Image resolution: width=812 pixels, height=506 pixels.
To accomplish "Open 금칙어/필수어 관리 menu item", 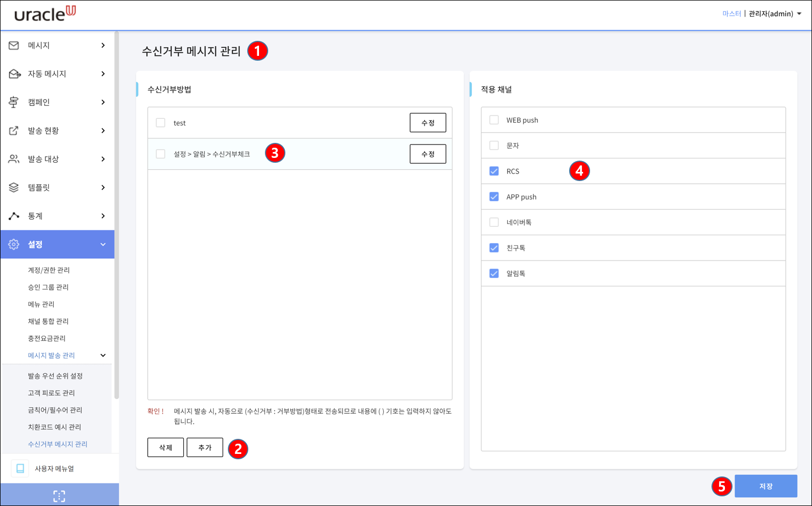I will click(55, 410).
